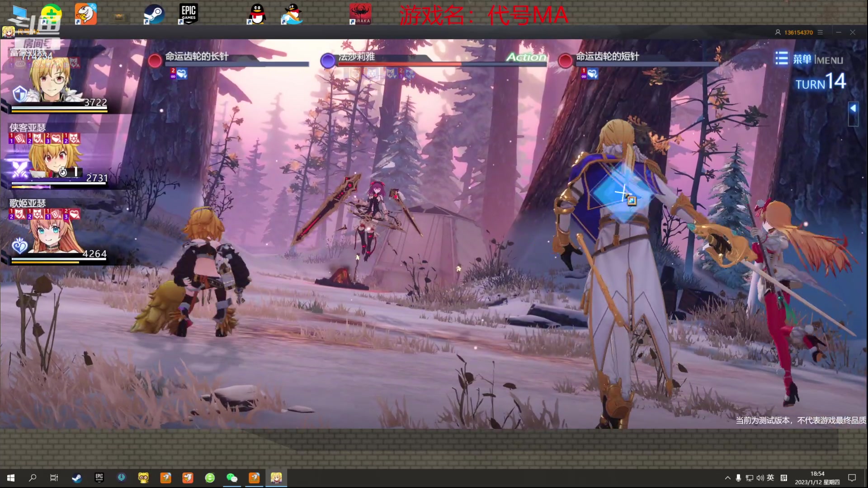Screen dimensions: 868x488
Task: Open the yellow raccoon app on the taskbar
Action: (143, 478)
